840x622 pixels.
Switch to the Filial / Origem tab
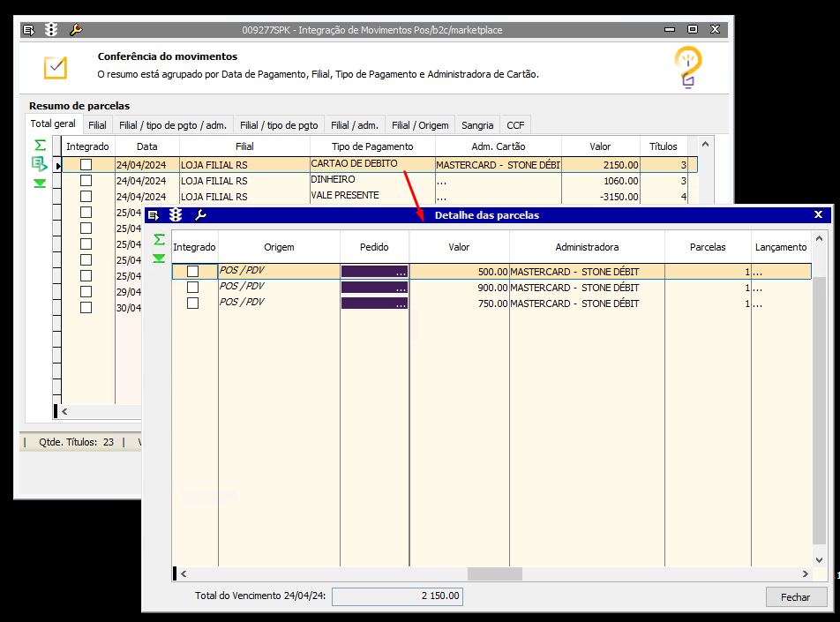tap(421, 124)
